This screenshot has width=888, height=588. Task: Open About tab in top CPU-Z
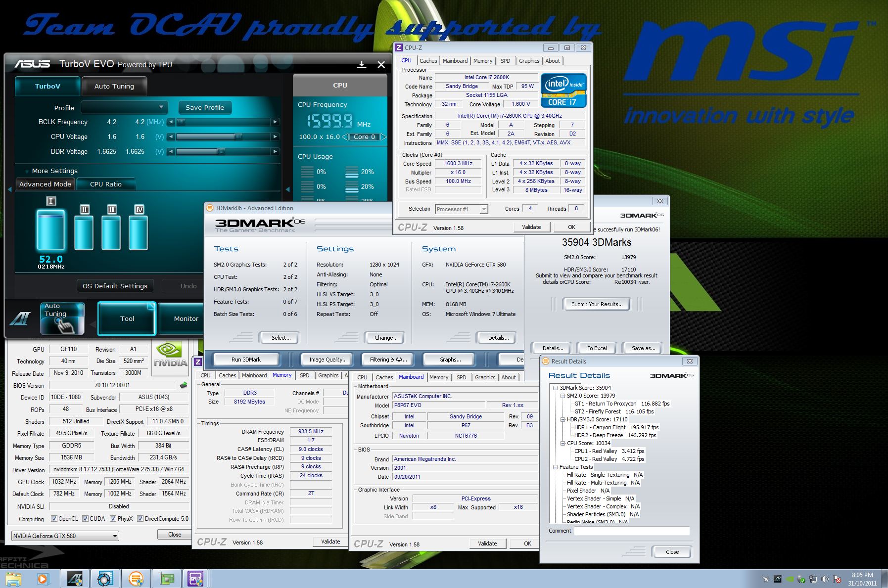(x=553, y=61)
